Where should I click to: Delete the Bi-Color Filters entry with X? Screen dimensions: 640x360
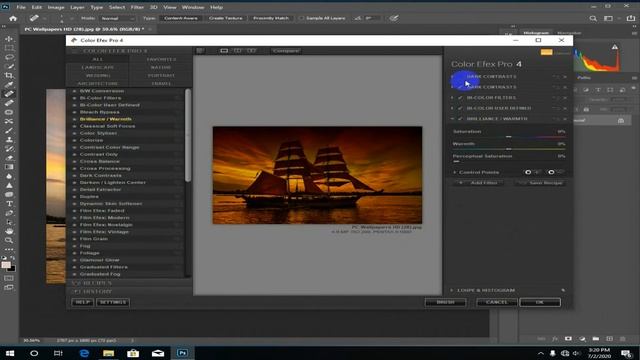[565, 98]
